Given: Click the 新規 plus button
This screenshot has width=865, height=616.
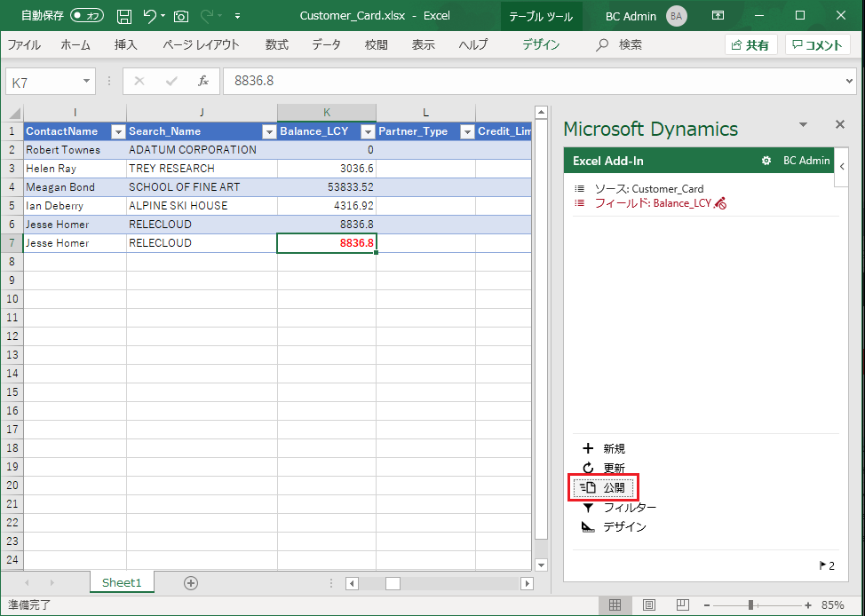Looking at the screenshot, I should tap(604, 448).
